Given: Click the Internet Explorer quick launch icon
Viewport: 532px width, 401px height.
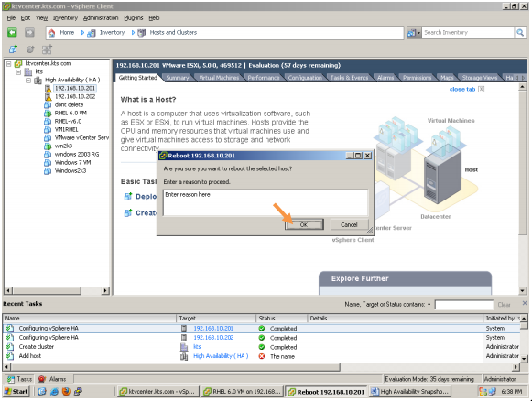Looking at the screenshot, I should [54, 392].
